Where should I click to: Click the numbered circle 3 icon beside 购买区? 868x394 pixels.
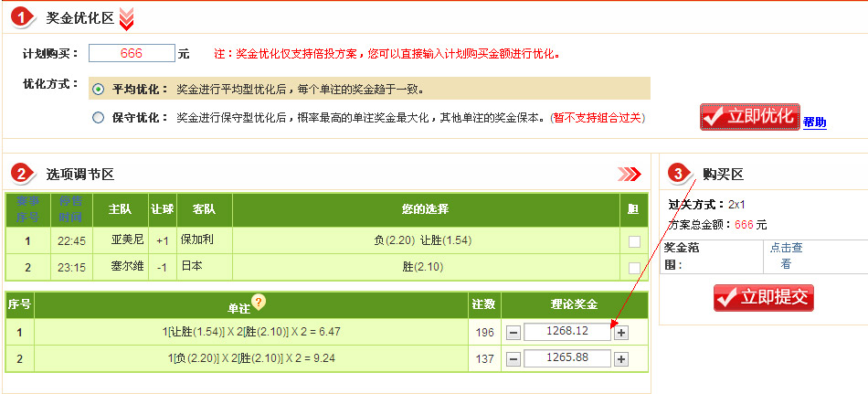pyautogui.click(x=679, y=174)
